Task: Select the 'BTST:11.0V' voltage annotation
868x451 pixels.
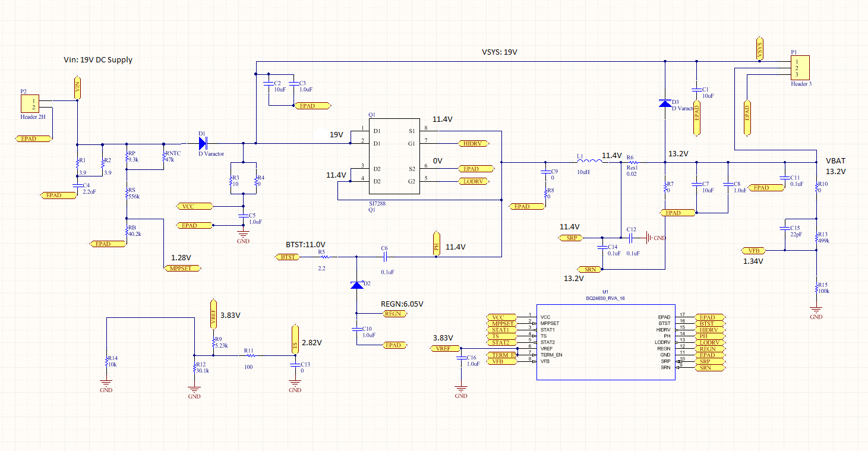Action: [x=305, y=244]
